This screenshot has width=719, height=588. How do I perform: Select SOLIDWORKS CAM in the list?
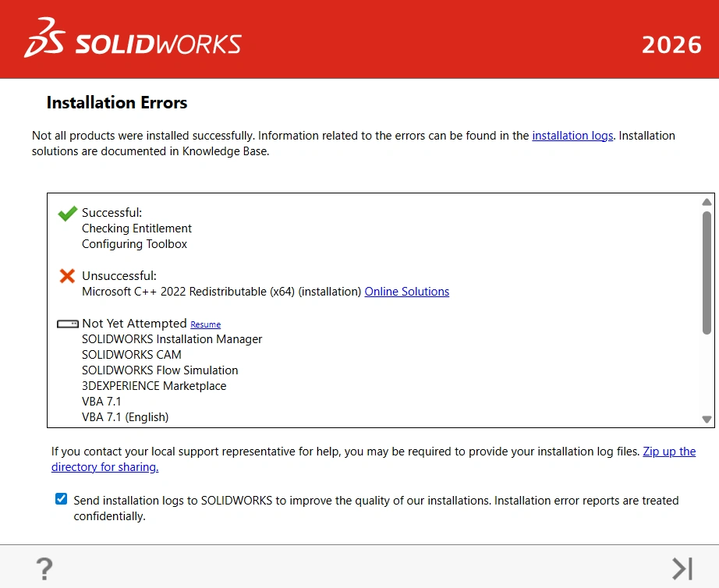click(x=132, y=355)
